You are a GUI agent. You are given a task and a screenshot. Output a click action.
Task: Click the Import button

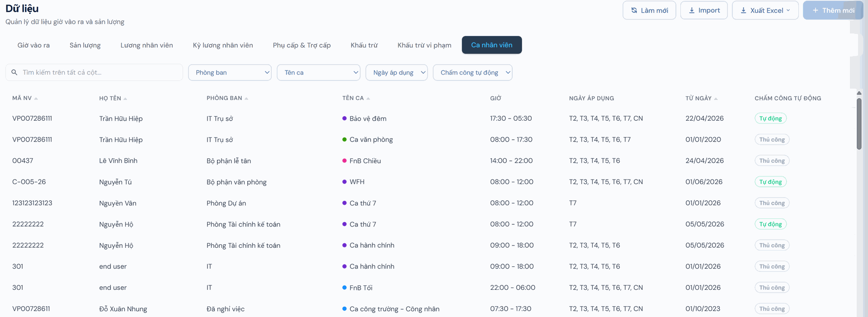click(704, 10)
